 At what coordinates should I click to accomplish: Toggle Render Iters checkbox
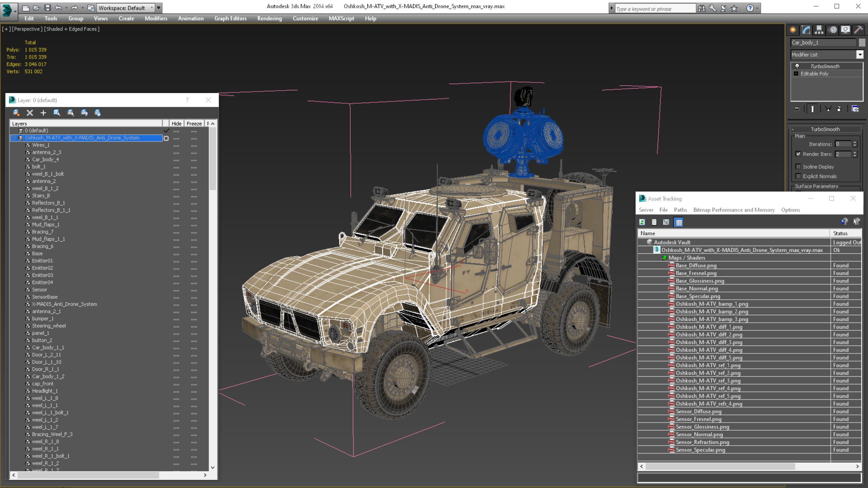click(798, 154)
